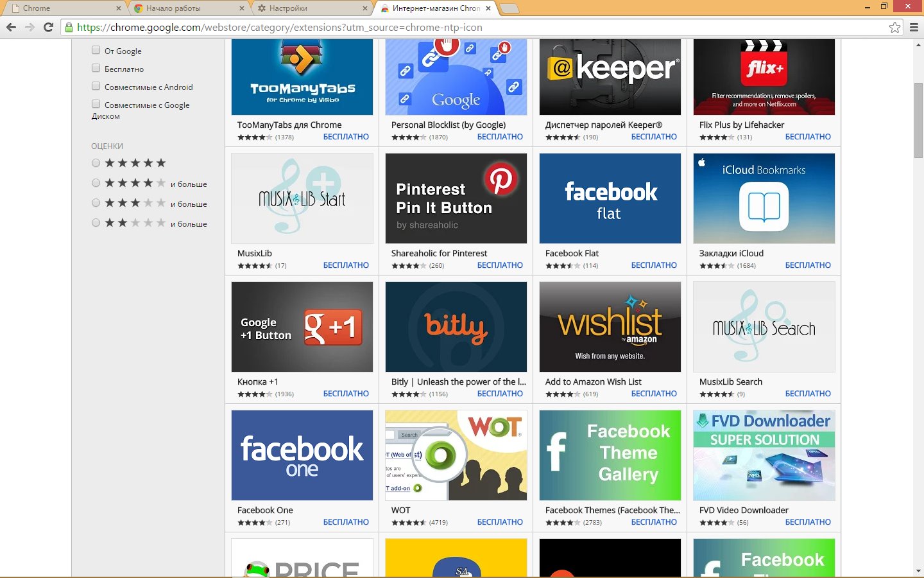Select the five-star rating radio button
Screen dimensions: 924x578
coord(96,163)
